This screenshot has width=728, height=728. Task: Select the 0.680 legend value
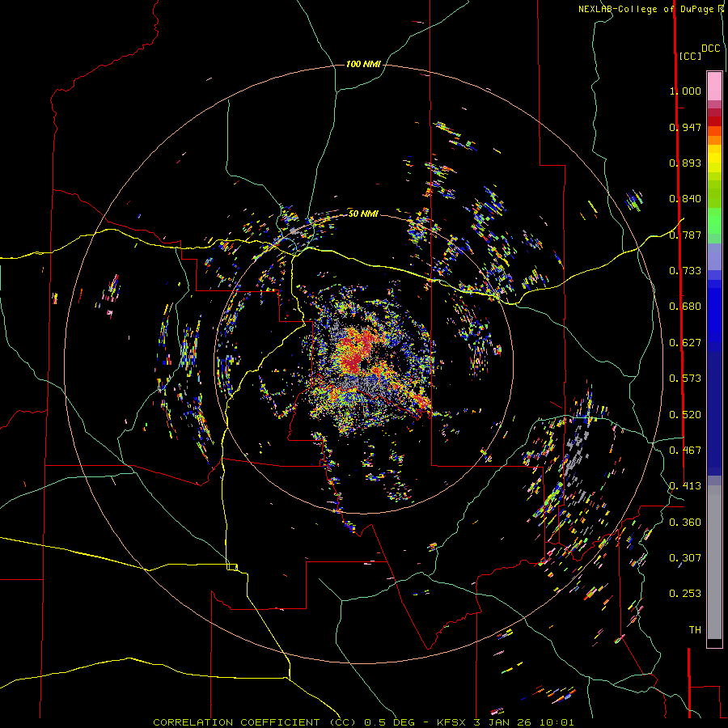click(x=685, y=307)
